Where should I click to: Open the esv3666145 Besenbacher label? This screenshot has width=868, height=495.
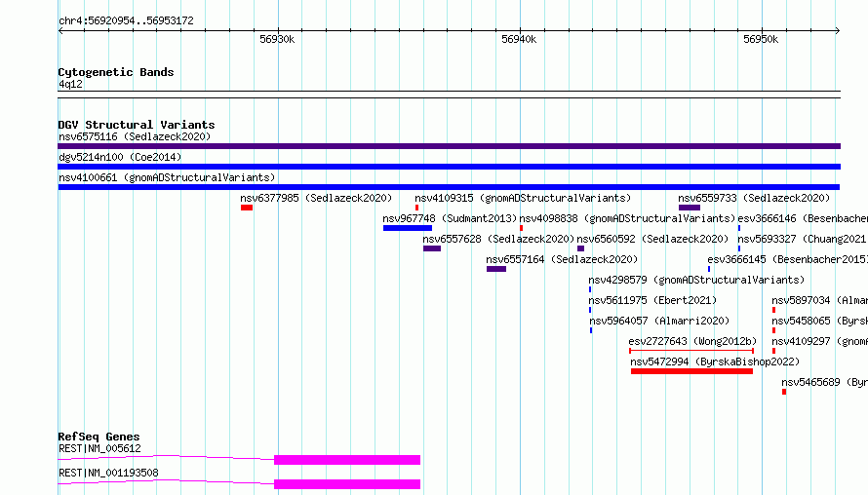tap(787, 259)
